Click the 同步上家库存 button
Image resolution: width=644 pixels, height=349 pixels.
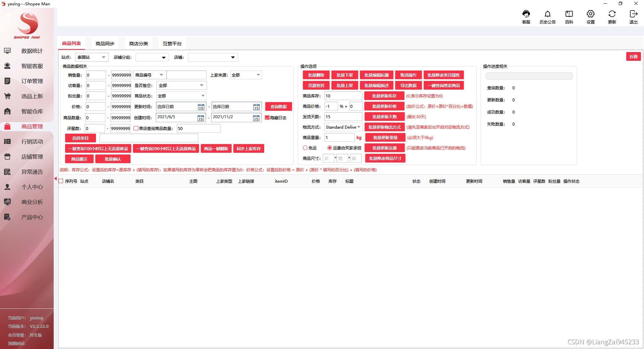pos(249,148)
